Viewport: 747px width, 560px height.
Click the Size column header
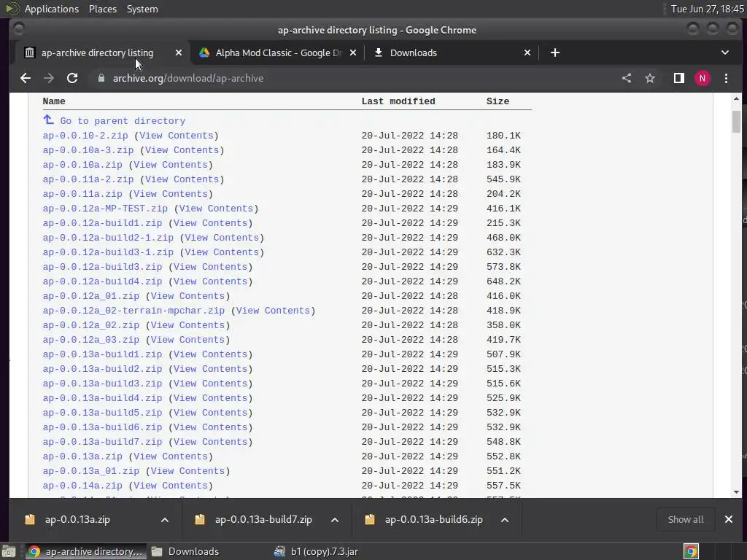[498, 101]
